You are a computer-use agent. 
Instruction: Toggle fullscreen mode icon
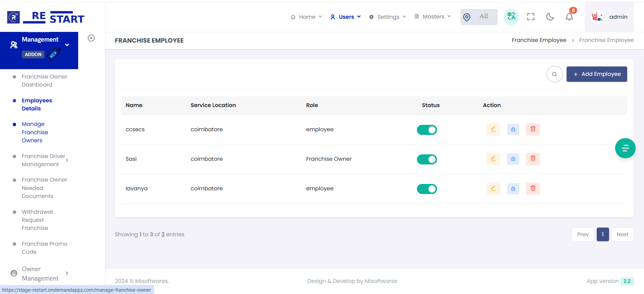(531, 17)
